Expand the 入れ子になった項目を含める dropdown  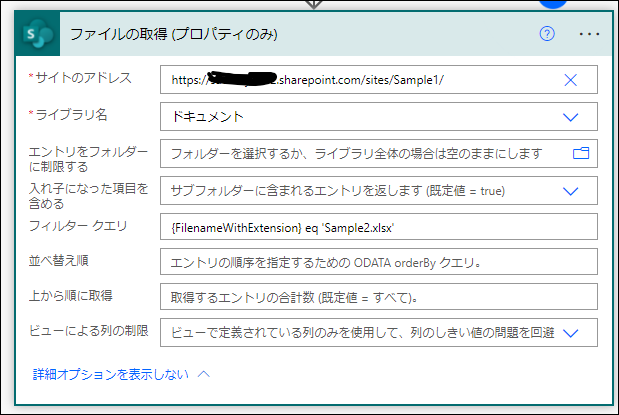(x=570, y=191)
